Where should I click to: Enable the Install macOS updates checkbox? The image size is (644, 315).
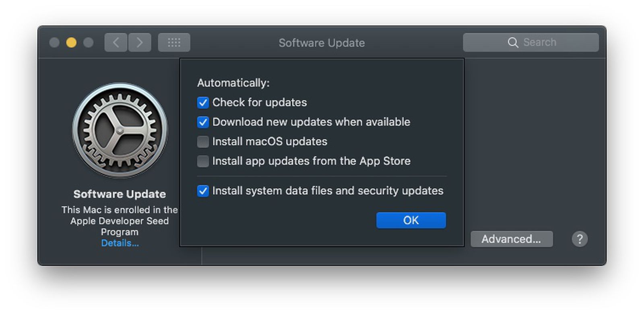(x=203, y=142)
